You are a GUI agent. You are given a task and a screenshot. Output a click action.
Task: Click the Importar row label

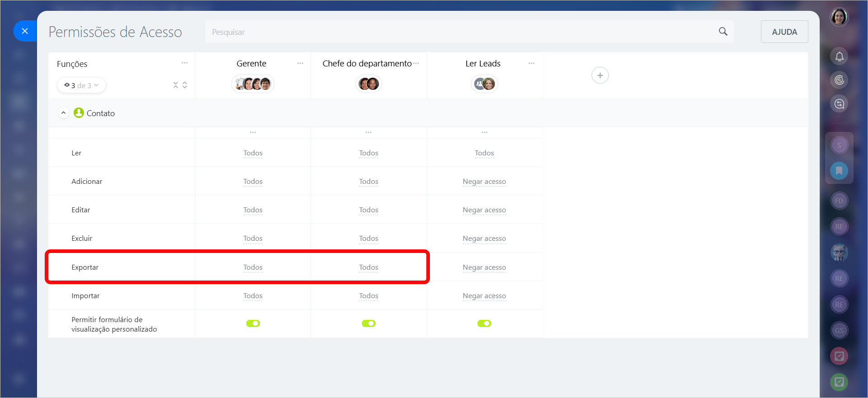click(x=85, y=296)
